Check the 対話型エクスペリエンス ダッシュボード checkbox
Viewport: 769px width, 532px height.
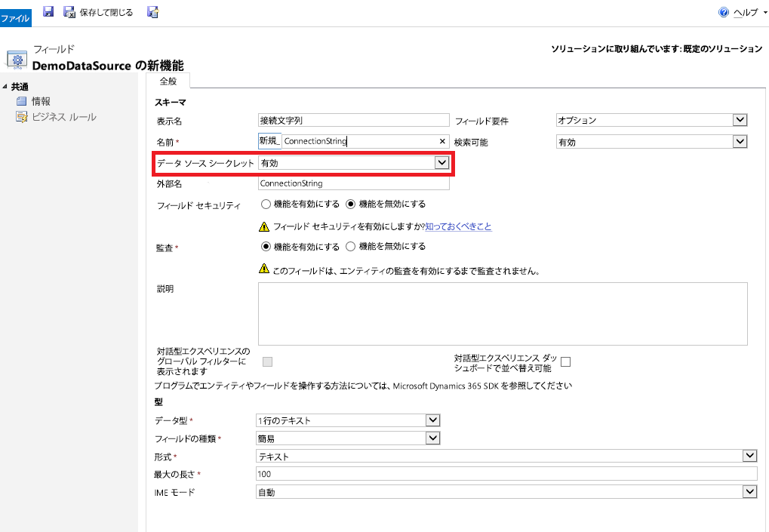tap(565, 361)
